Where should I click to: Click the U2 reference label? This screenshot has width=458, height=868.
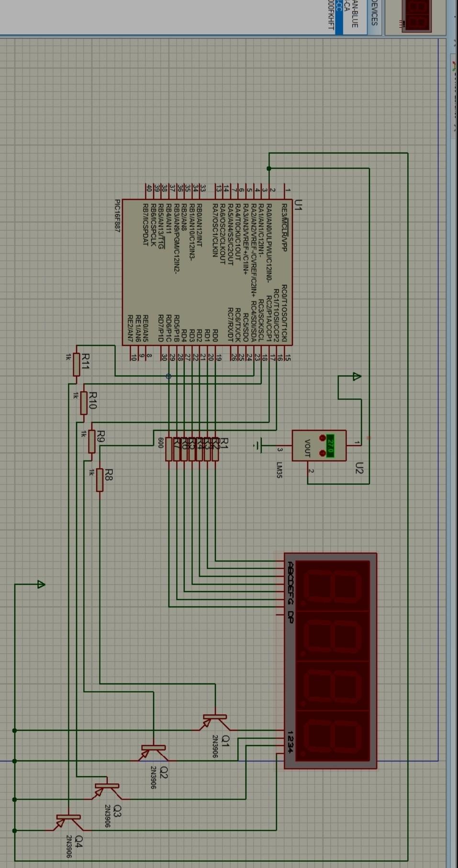360,468
